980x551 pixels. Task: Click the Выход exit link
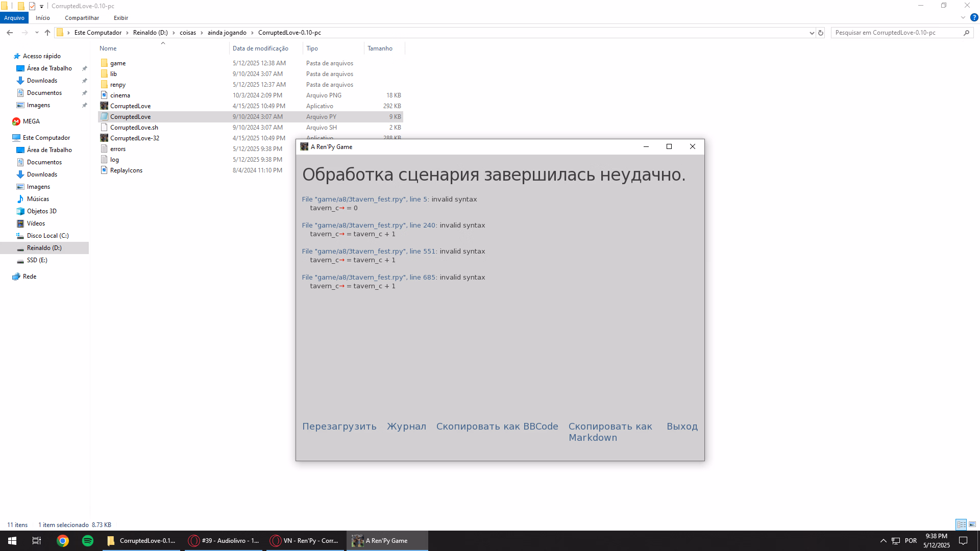(x=682, y=427)
